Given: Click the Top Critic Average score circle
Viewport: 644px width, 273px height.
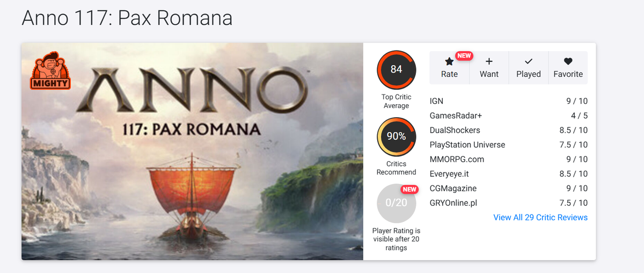Looking at the screenshot, I should tap(396, 69).
